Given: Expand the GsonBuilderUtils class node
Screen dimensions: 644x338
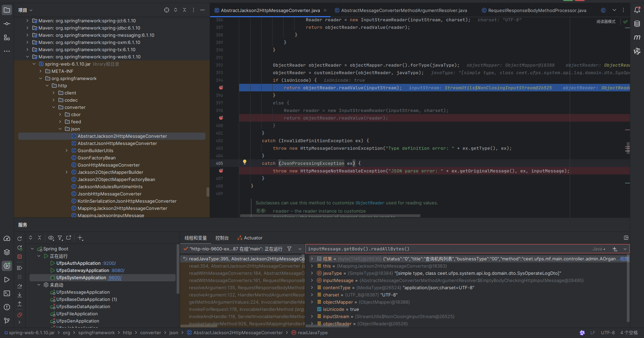Looking at the screenshot, I should pos(66,150).
